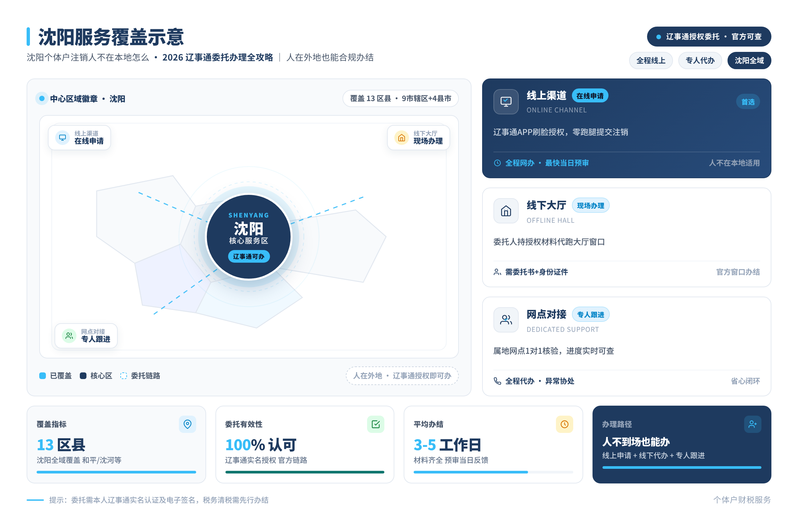Click the 委托人持授权材料代跑大厅窗口 text

(549, 242)
